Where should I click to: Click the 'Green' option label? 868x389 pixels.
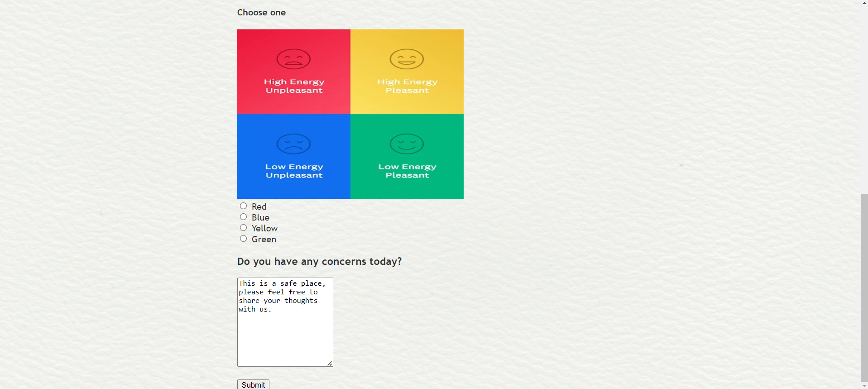pos(264,239)
